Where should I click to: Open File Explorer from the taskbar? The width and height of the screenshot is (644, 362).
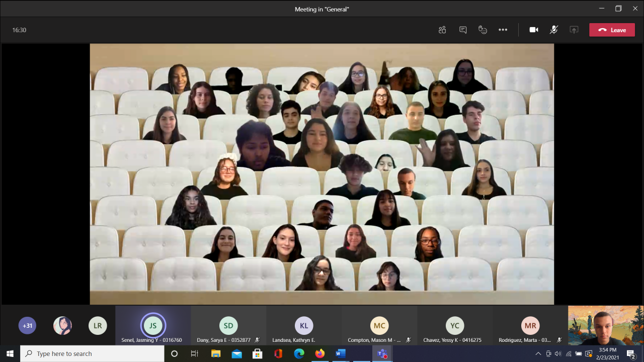coord(216,353)
